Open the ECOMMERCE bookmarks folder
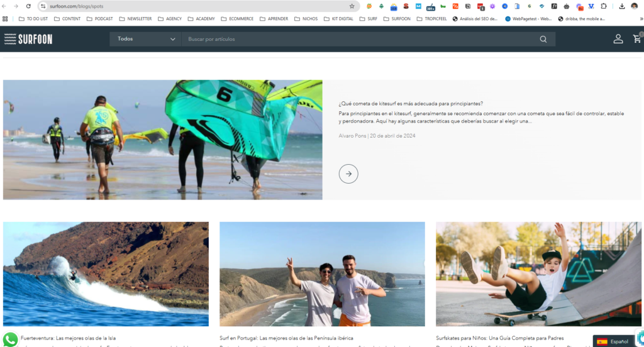 click(x=236, y=19)
